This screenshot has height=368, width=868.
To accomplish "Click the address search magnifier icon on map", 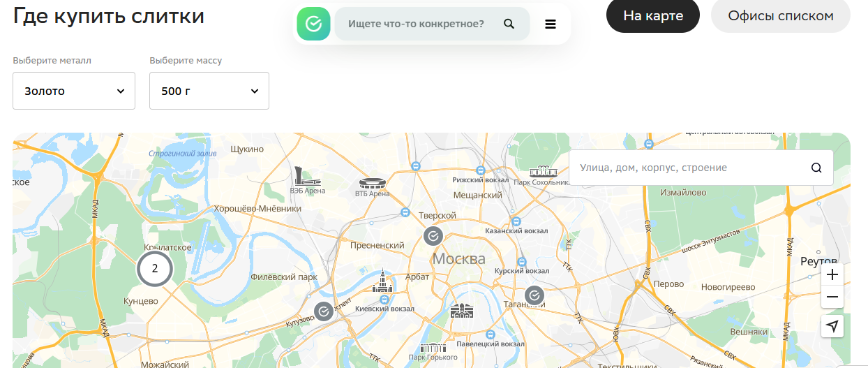I will point(816,168).
